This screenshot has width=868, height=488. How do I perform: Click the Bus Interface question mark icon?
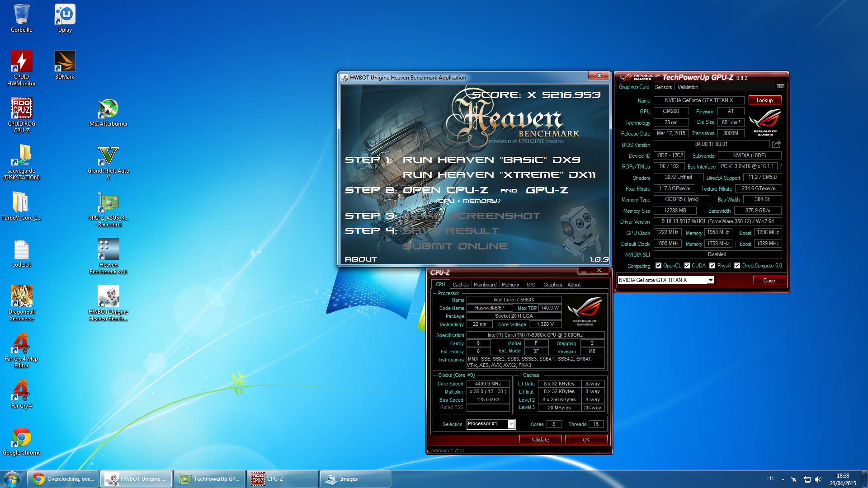(781, 166)
